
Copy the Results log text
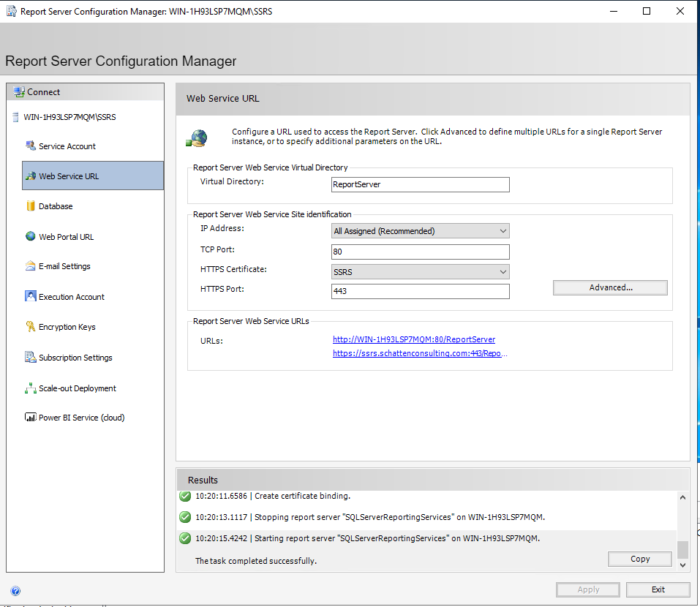639,559
